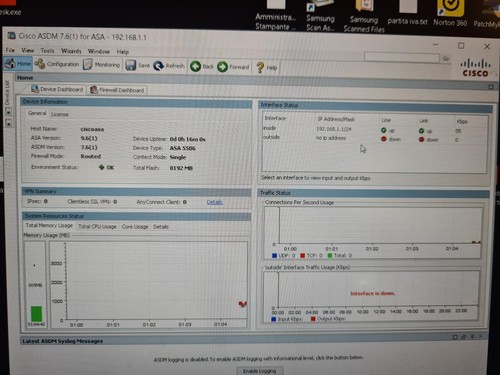
Task: Click the Home toolbar icon
Action: [18, 64]
